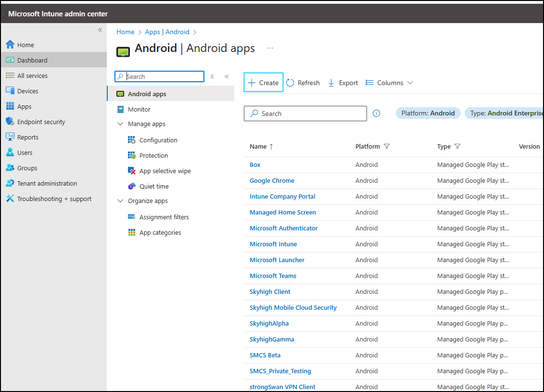
Task: Click the Apps grid icon in sidebar
Action: pos(10,106)
